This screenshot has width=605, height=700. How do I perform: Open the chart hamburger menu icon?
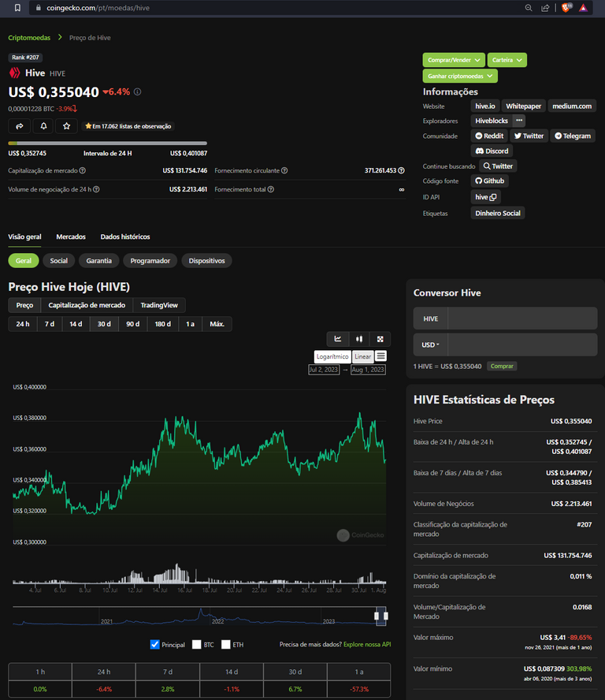381,356
